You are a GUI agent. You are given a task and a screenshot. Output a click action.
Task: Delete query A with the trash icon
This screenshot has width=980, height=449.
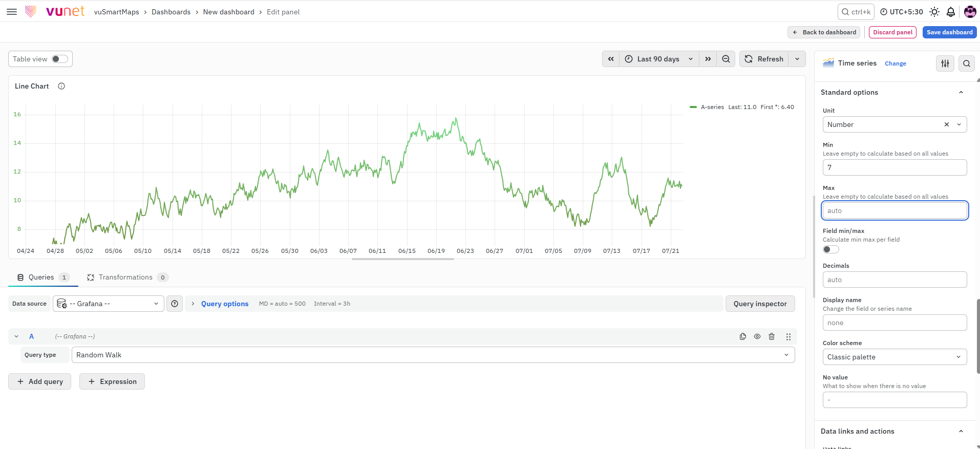772,336
